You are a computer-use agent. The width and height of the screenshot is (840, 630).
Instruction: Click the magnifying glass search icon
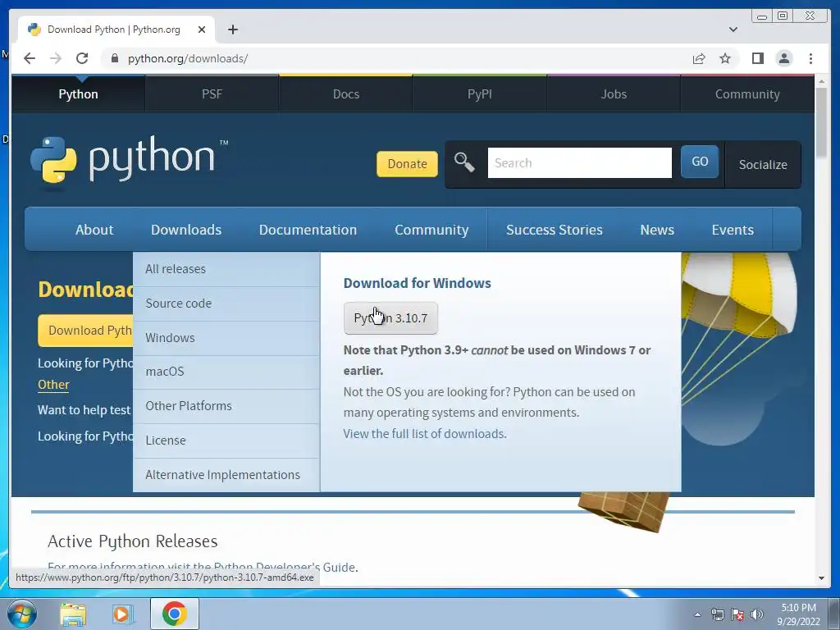coord(464,162)
